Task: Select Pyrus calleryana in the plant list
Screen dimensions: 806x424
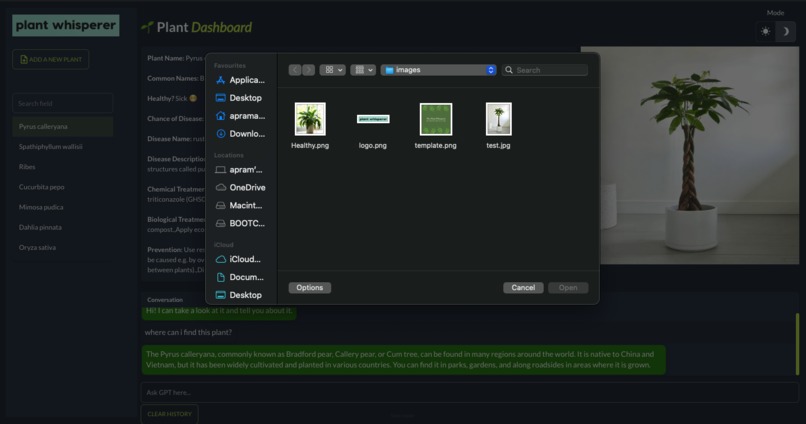Action: (63, 126)
